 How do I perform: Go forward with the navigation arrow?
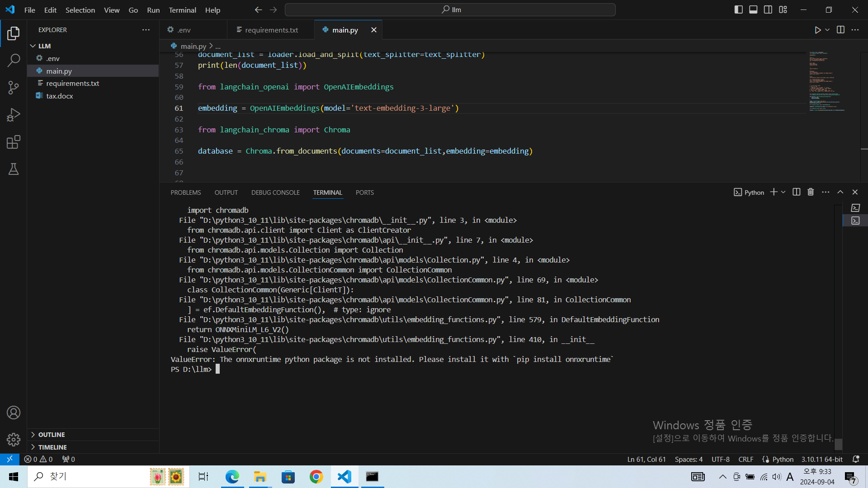click(x=273, y=9)
